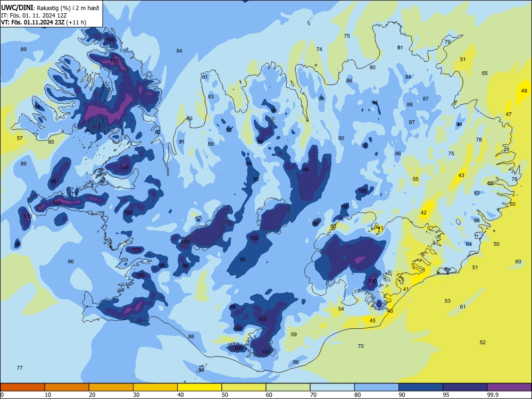The height and width of the screenshot is (399, 532).
Task: Click the map value '76' near the eastern fjords
Action: tap(514, 179)
